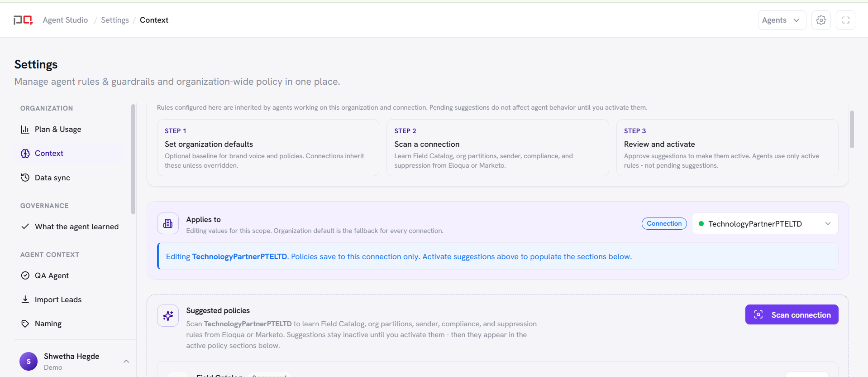Click the Import Leads download icon
Image resolution: width=868 pixels, height=377 pixels.
point(25,300)
